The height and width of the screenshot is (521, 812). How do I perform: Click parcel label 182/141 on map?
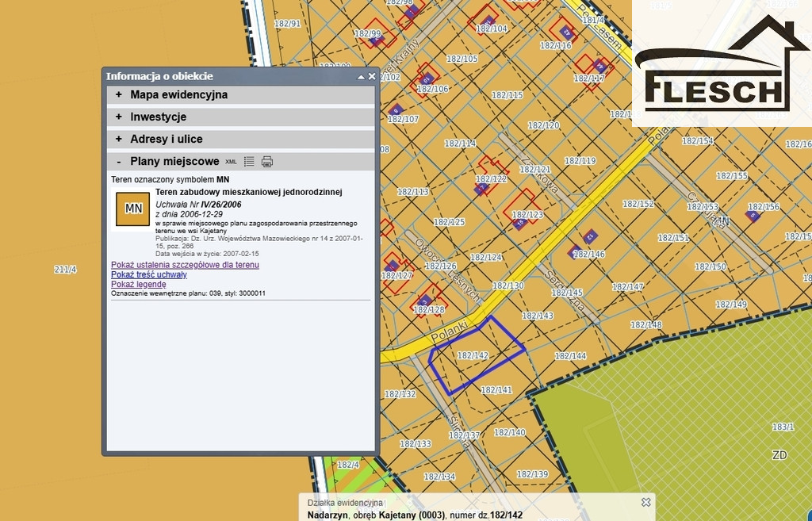coord(496,390)
